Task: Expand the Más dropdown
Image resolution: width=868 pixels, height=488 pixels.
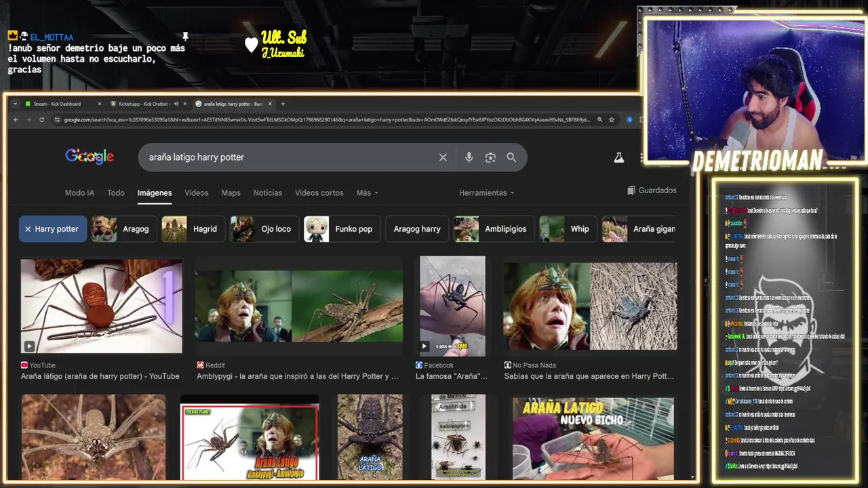Action: click(x=368, y=193)
